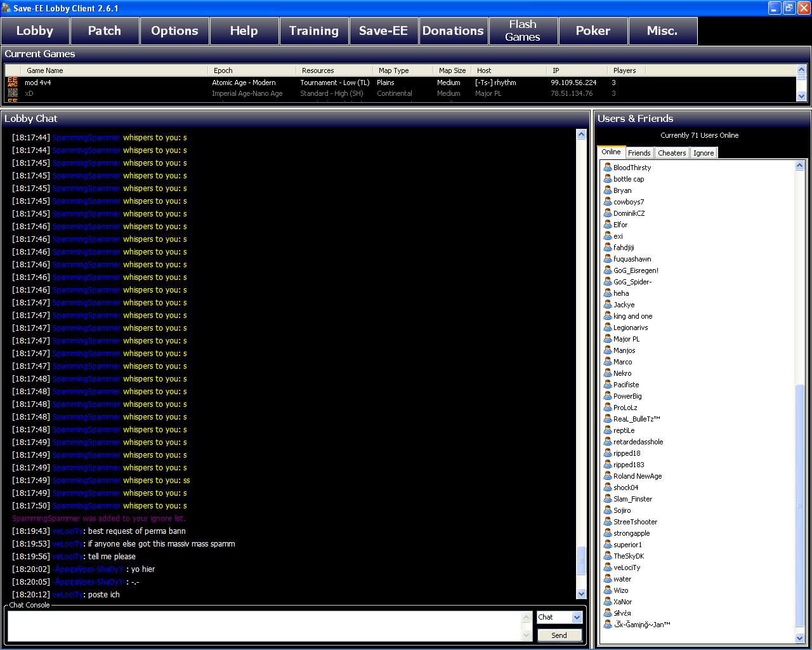812x650 pixels.
Task: Click the Chat Console text field
Action: click(x=263, y=626)
